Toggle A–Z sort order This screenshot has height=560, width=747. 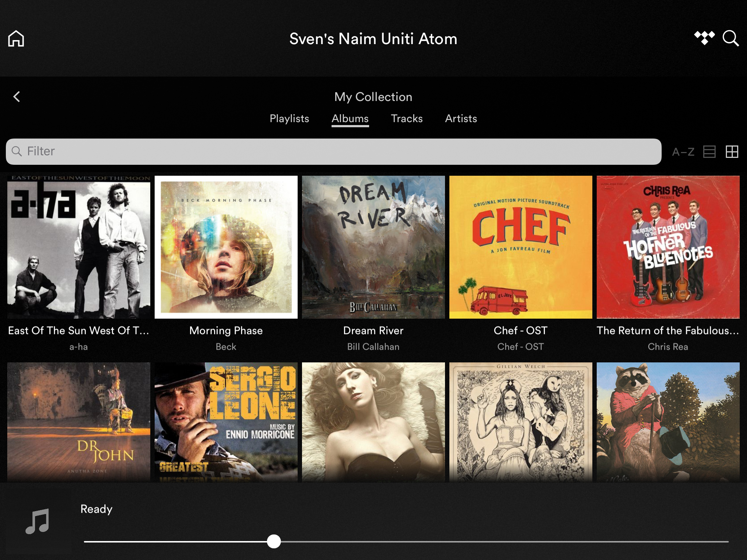tap(683, 152)
